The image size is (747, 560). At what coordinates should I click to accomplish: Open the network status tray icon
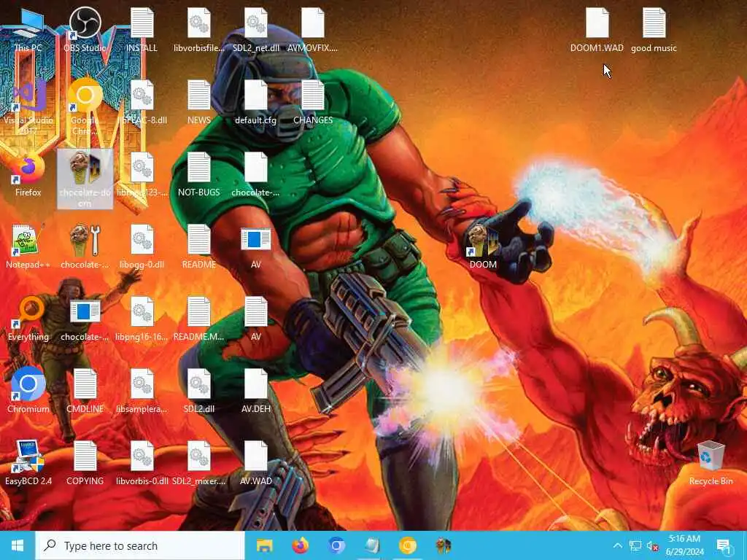pyautogui.click(x=635, y=545)
